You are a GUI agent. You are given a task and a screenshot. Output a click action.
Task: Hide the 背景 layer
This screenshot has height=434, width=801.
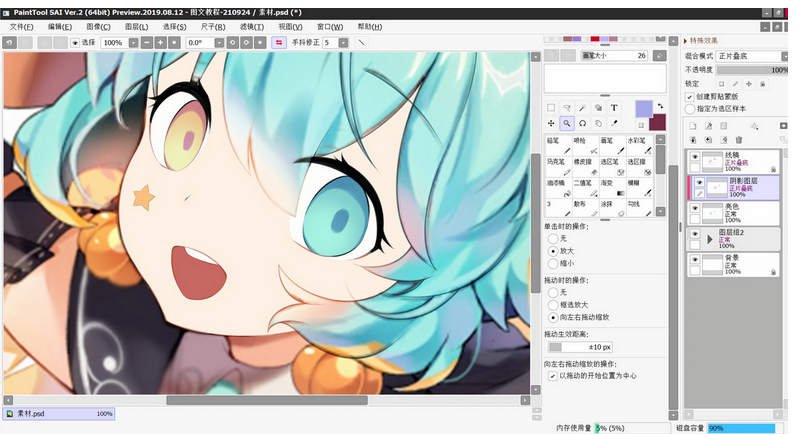pos(694,259)
